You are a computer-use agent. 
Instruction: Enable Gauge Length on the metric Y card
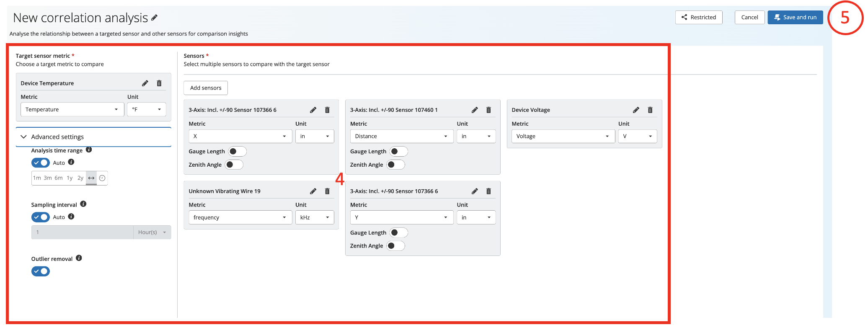pos(398,233)
